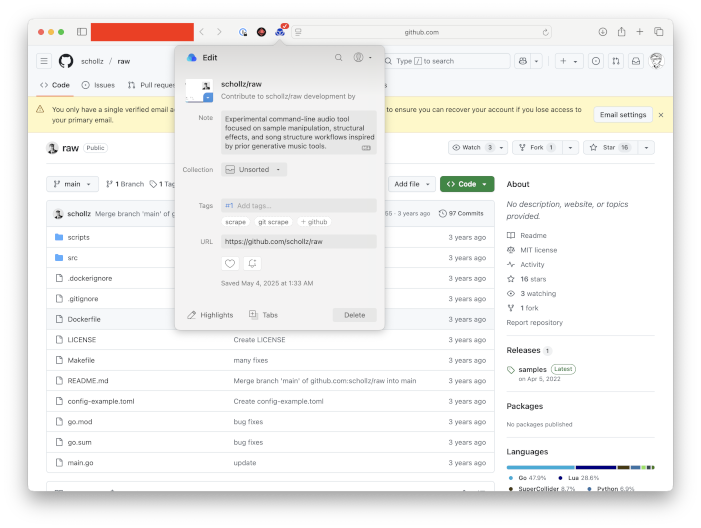This screenshot has height=528, width=701.
Task: Click languages color bar
Action: 580,468
